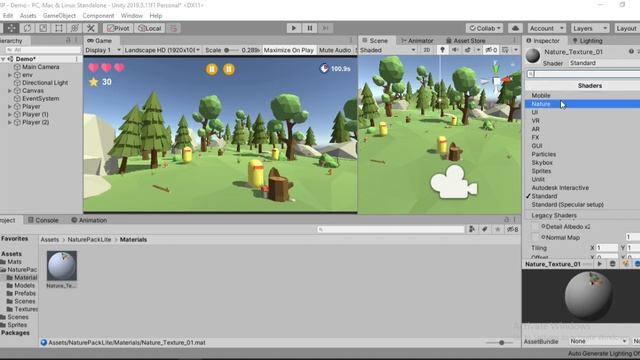Toggle the Project hidden packages counter
This screenshot has width=640, height=360.
coord(512,229)
